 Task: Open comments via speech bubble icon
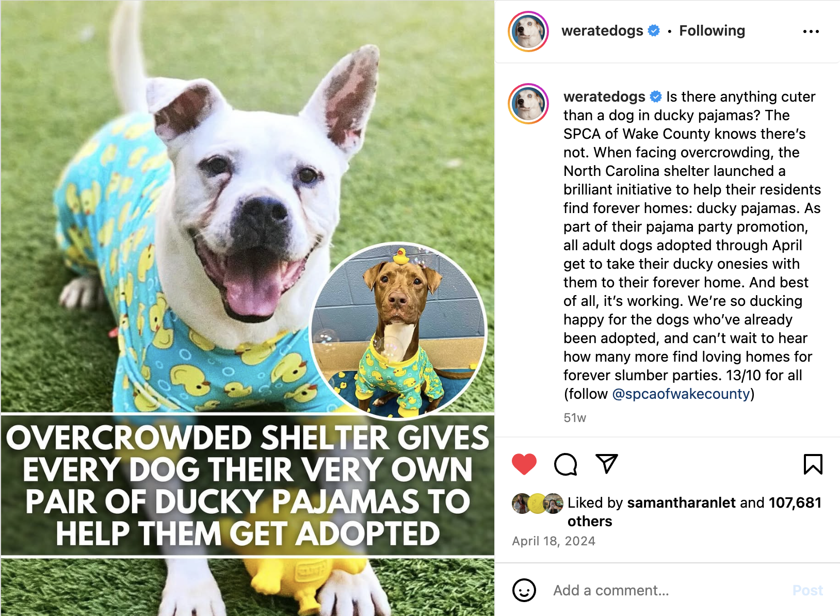pyautogui.click(x=566, y=464)
